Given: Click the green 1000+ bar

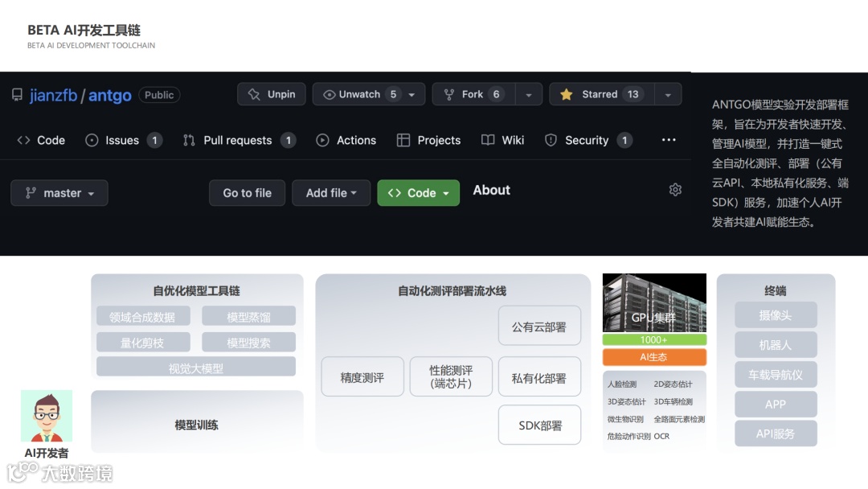Looking at the screenshot, I should [x=654, y=339].
